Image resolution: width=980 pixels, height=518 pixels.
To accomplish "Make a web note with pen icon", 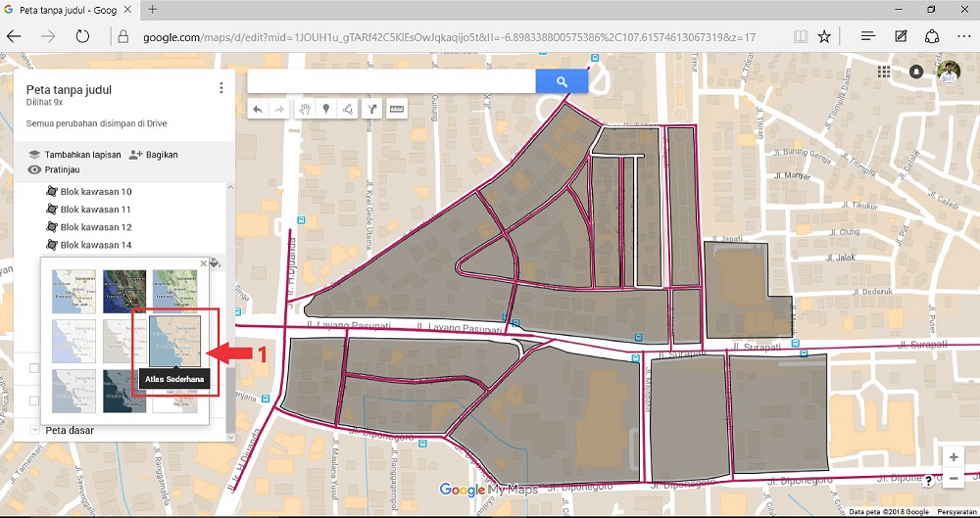I will (x=901, y=36).
